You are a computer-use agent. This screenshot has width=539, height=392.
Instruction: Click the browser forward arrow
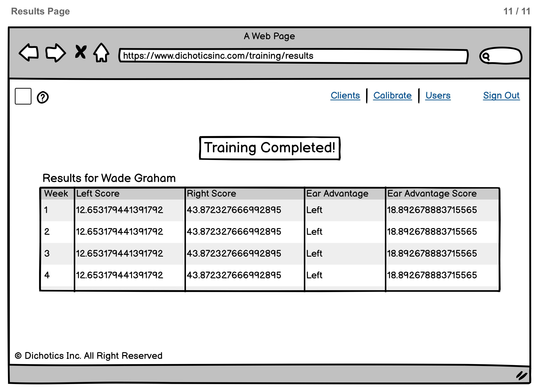55,53
